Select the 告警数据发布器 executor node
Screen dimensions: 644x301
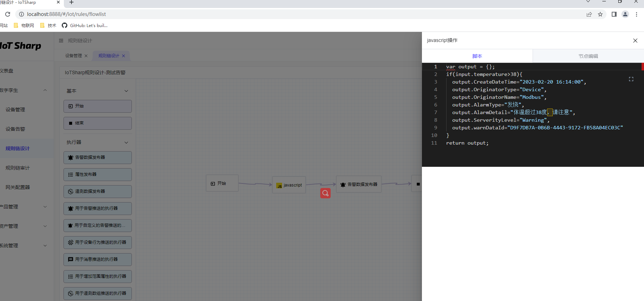coord(98,157)
